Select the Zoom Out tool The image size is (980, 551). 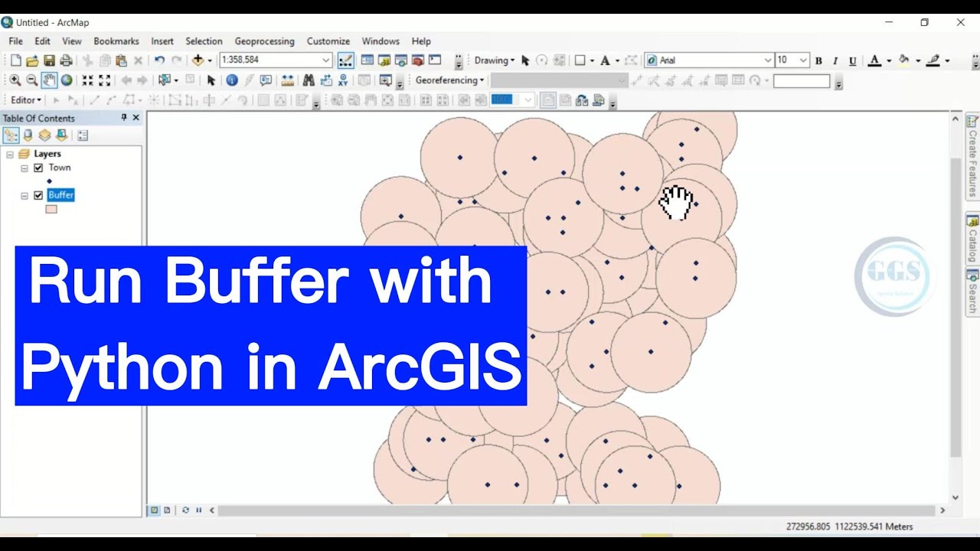tap(32, 80)
